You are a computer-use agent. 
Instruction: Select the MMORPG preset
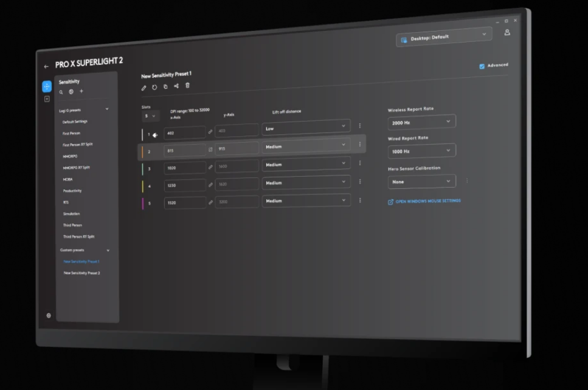(x=70, y=156)
